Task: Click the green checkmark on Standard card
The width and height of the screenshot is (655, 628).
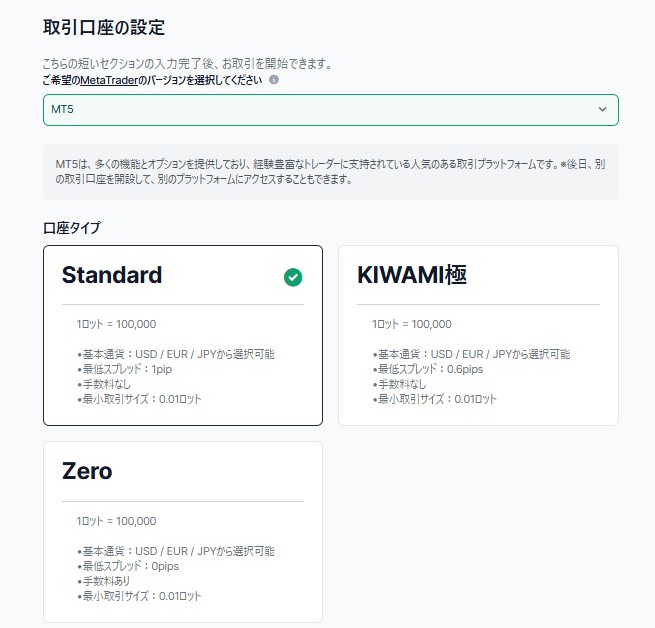Action: tap(293, 277)
